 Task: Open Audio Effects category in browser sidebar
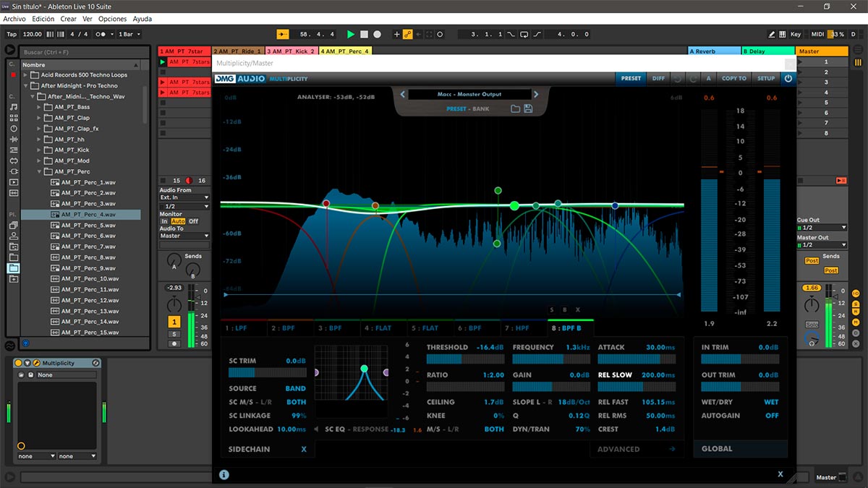pyautogui.click(x=13, y=139)
